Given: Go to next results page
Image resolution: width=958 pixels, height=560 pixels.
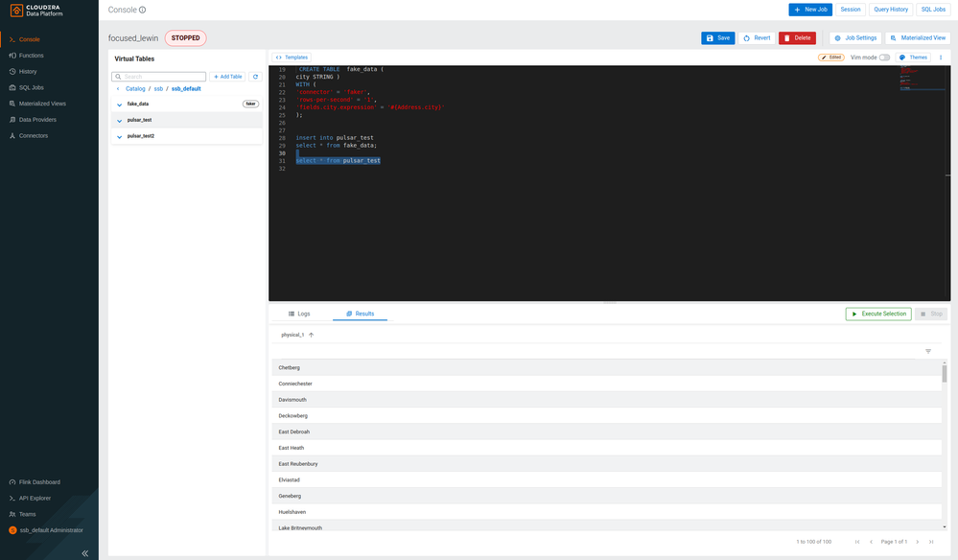Looking at the screenshot, I should pyautogui.click(x=917, y=542).
